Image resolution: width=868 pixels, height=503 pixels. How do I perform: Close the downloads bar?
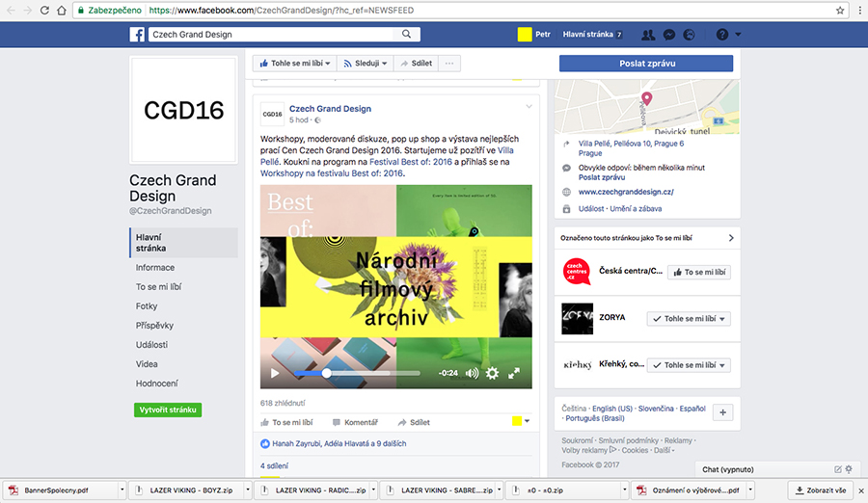coord(861,490)
